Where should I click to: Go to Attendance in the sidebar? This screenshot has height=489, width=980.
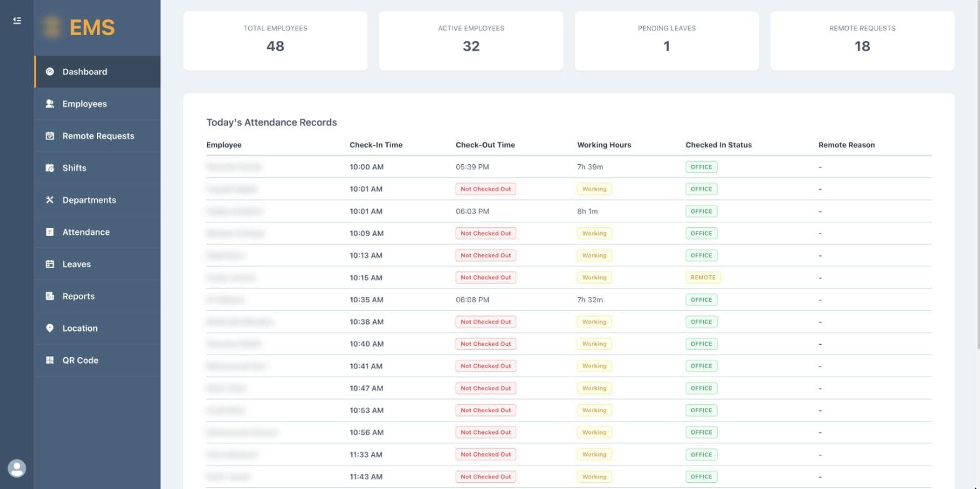pyautogui.click(x=97, y=232)
